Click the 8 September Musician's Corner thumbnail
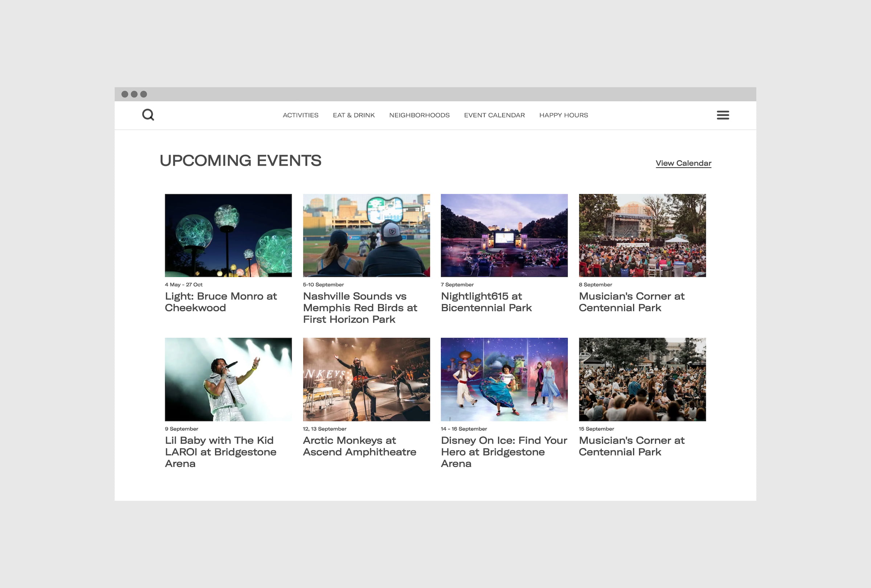This screenshot has height=588, width=871. pyautogui.click(x=642, y=235)
